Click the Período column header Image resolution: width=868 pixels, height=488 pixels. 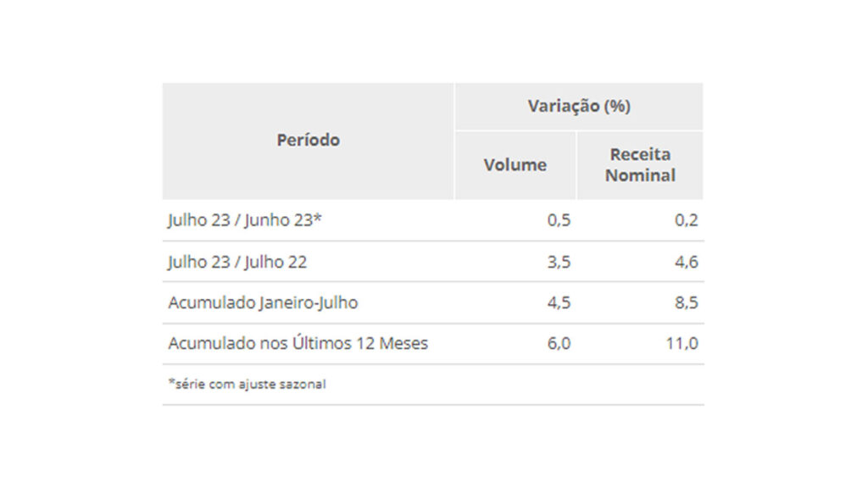pos(308,141)
